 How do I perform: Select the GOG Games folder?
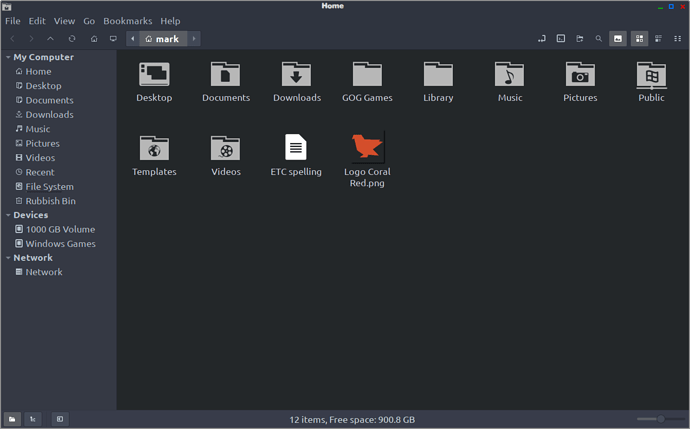367,82
